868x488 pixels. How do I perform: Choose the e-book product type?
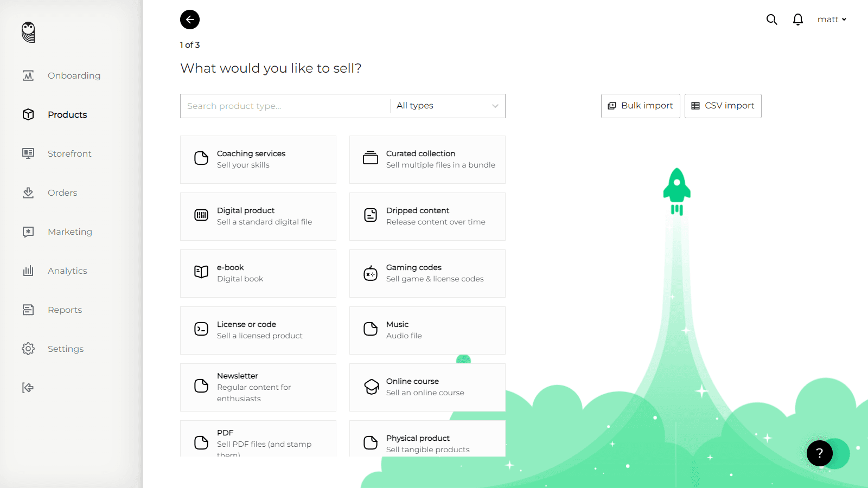tap(258, 273)
